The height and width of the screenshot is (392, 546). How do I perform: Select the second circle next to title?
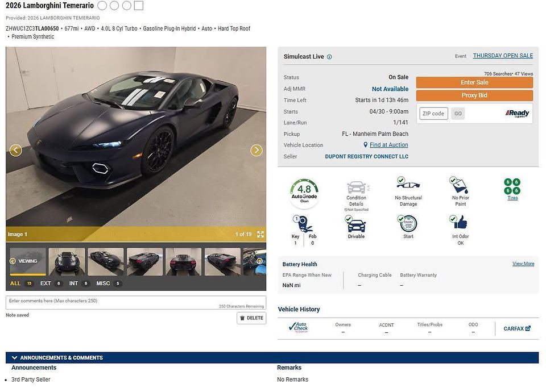pyautogui.click(x=114, y=6)
